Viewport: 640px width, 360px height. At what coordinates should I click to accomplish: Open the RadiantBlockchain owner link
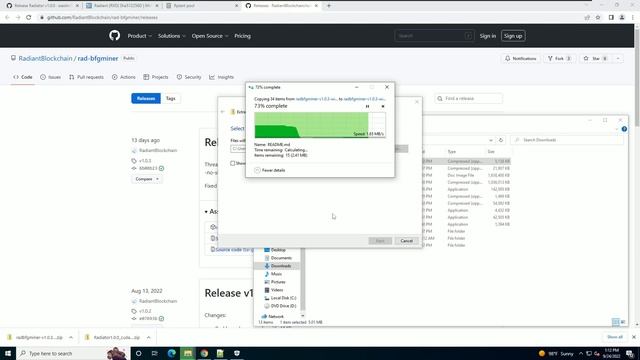point(45,58)
